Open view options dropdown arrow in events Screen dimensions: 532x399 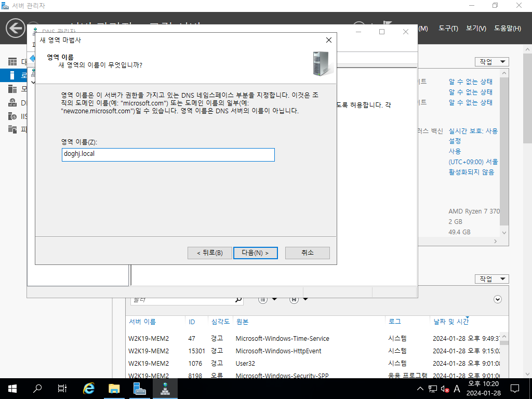tap(274, 299)
